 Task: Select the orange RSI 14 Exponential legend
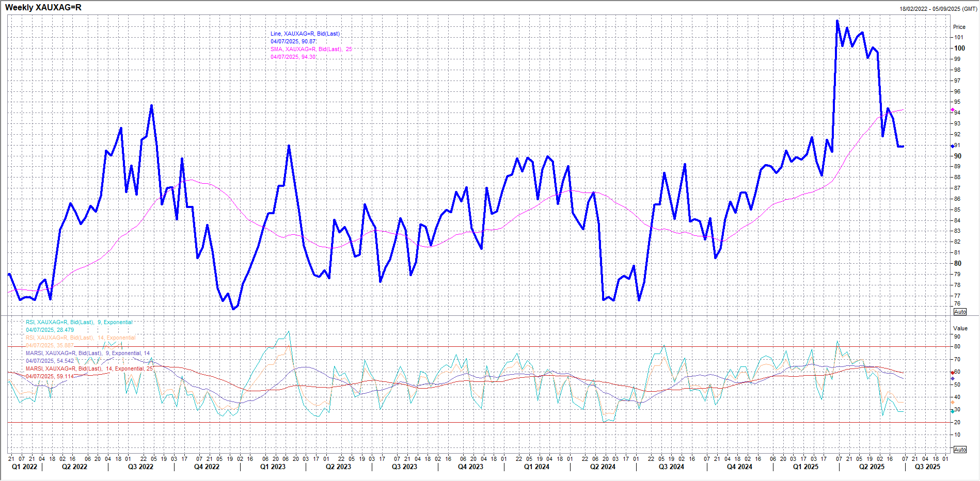(81, 338)
